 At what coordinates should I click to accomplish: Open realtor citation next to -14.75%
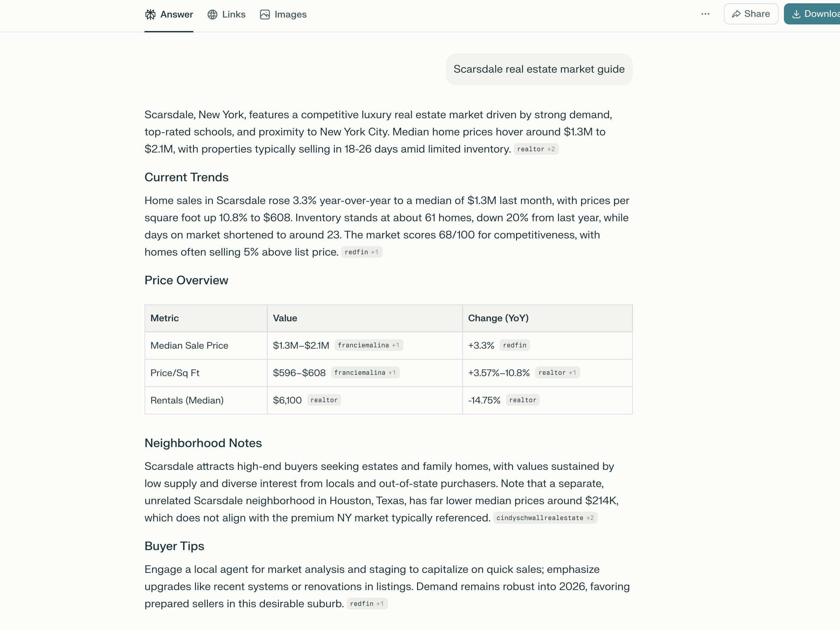point(523,400)
